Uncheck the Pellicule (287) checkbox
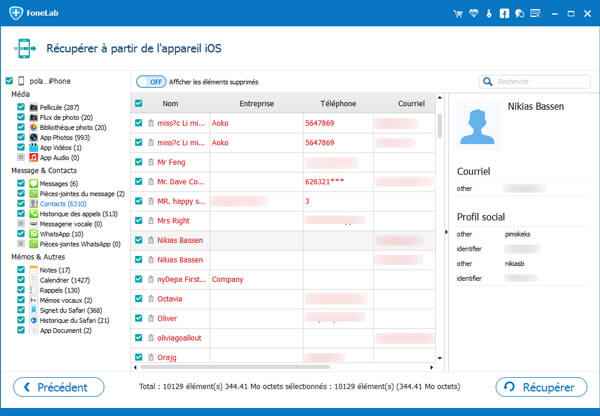Screen dimensions: 600x416 (x=21, y=107)
